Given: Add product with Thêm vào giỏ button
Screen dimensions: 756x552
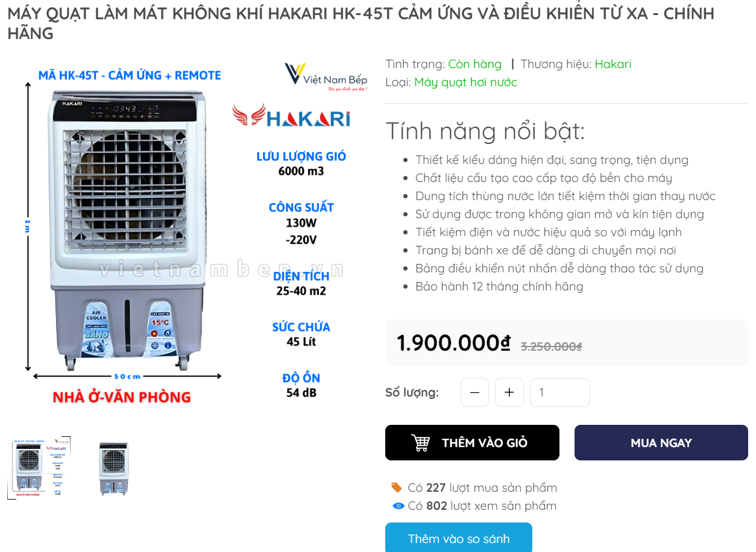Looking at the screenshot, I should pyautogui.click(x=472, y=443).
